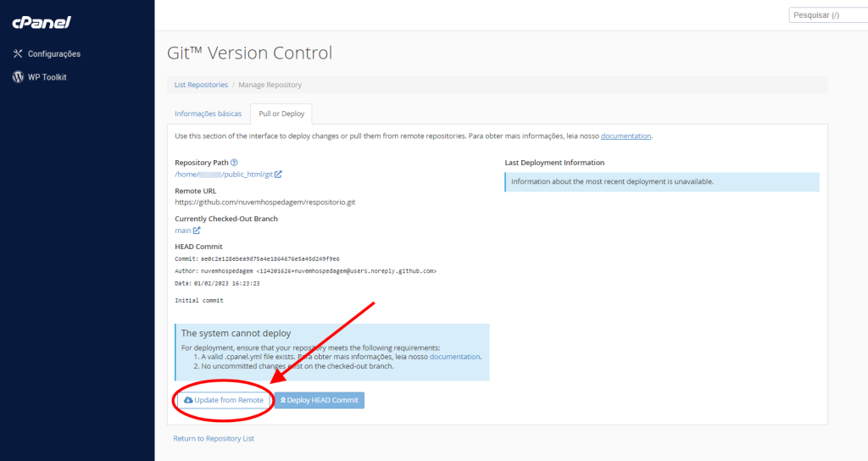Click the cPanel logo
868x461 pixels.
[x=42, y=22]
